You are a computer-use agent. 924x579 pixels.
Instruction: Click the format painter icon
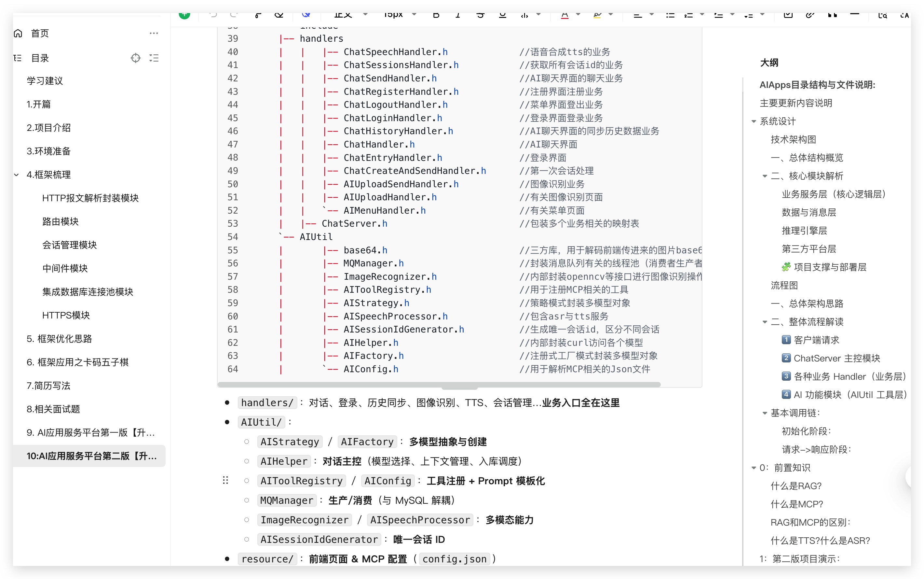coord(258,15)
